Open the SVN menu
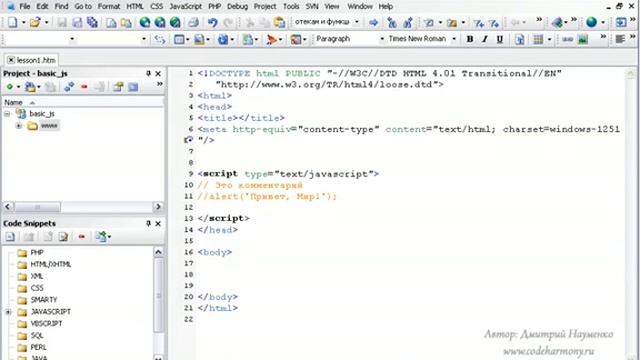 click(x=312, y=7)
